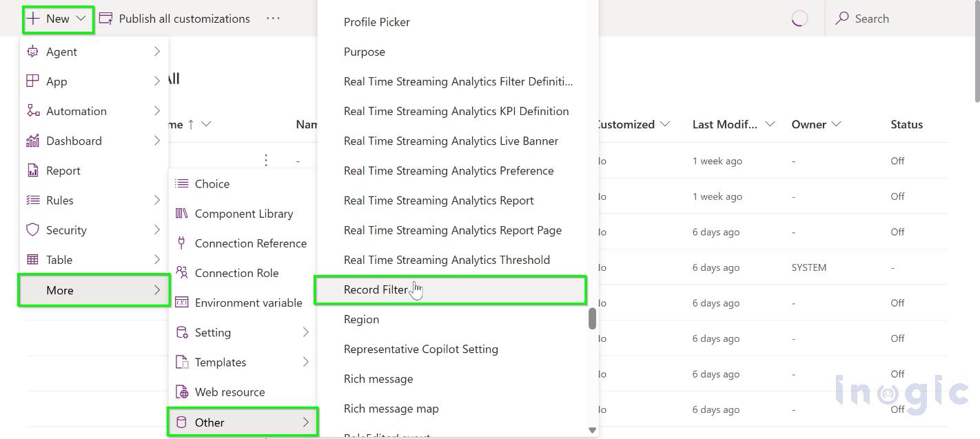This screenshot has width=980, height=439.
Task: Click the Web resource globe icon
Action: point(182,392)
